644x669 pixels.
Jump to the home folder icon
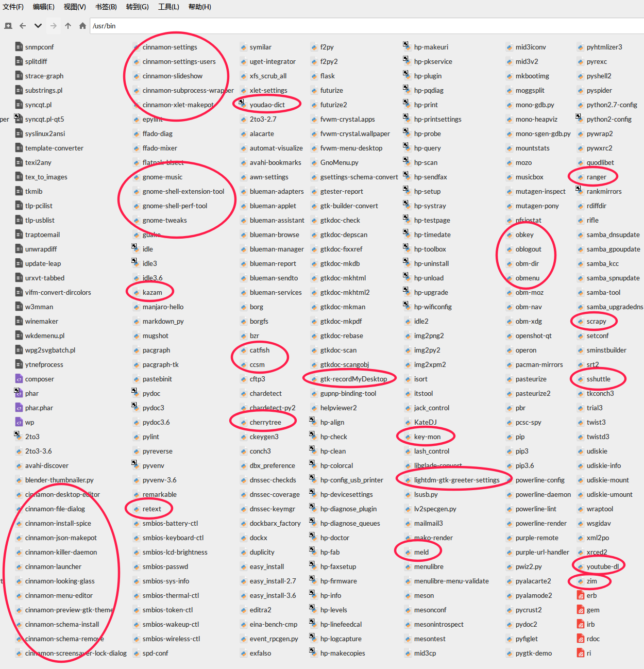click(x=82, y=26)
